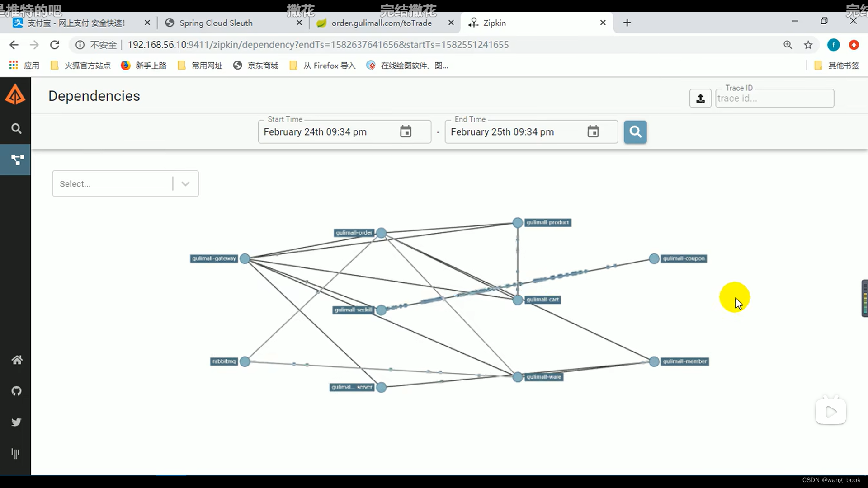The height and width of the screenshot is (488, 868).
Task: Select the gulimall-order node
Action: [x=381, y=233]
